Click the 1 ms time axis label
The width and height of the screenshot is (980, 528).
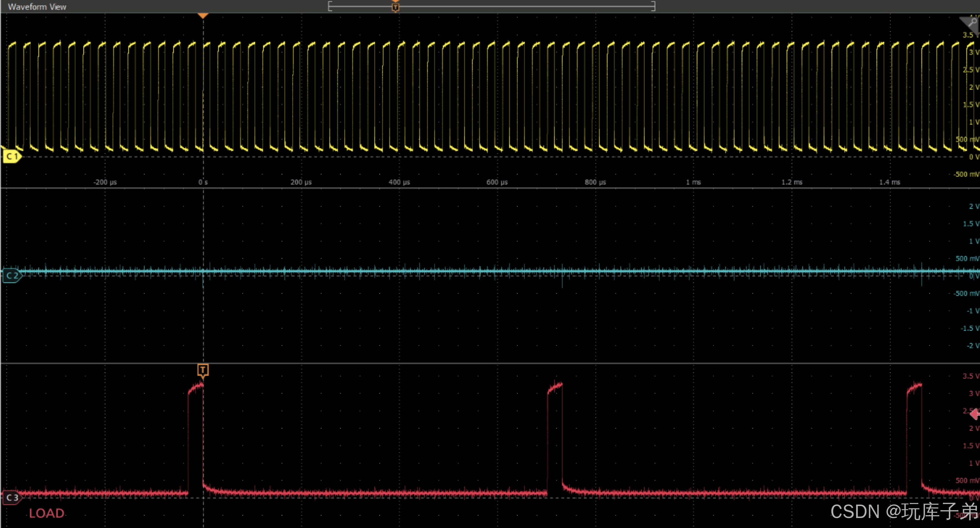point(693,182)
